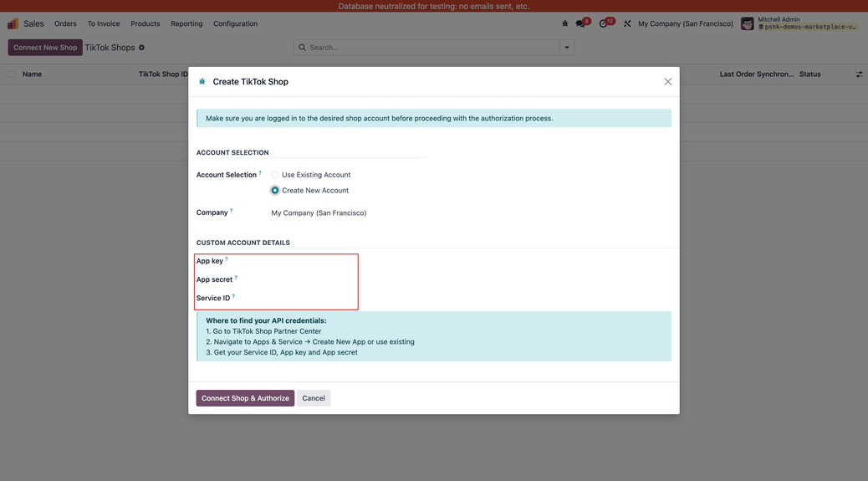Sort by Last Order Synchron... column header
Screen dimensions: 868x481
(756, 74)
